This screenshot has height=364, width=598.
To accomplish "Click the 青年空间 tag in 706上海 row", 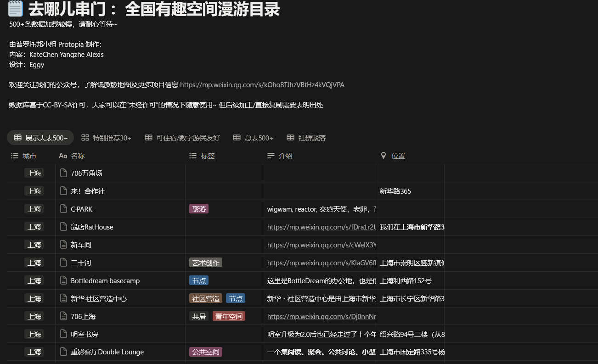I will pos(229,316).
